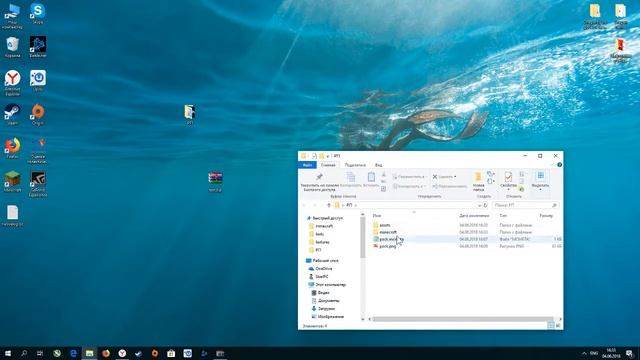
Task: Select the pack.mcmeta file row
Action: (466, 239)
